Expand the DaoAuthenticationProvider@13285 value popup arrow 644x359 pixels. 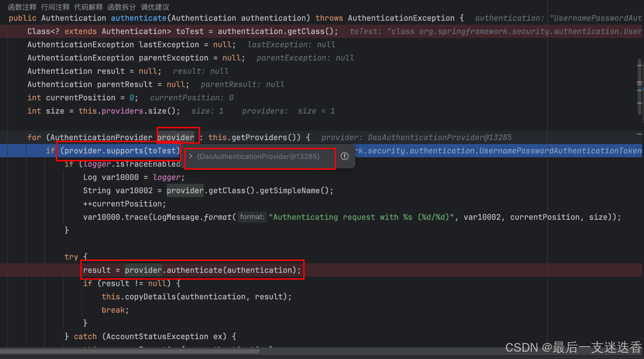click(191, 157)
